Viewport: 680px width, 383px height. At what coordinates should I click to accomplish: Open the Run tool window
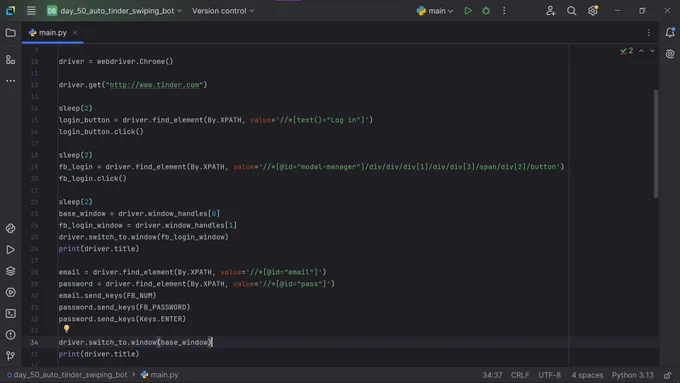pyautogui.click(x=10, y=250)
